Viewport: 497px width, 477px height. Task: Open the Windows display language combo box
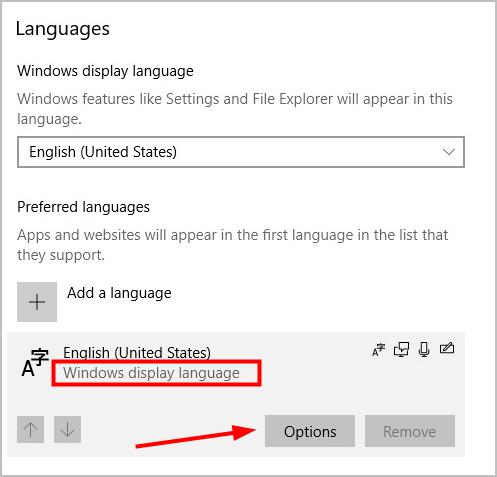241,152
